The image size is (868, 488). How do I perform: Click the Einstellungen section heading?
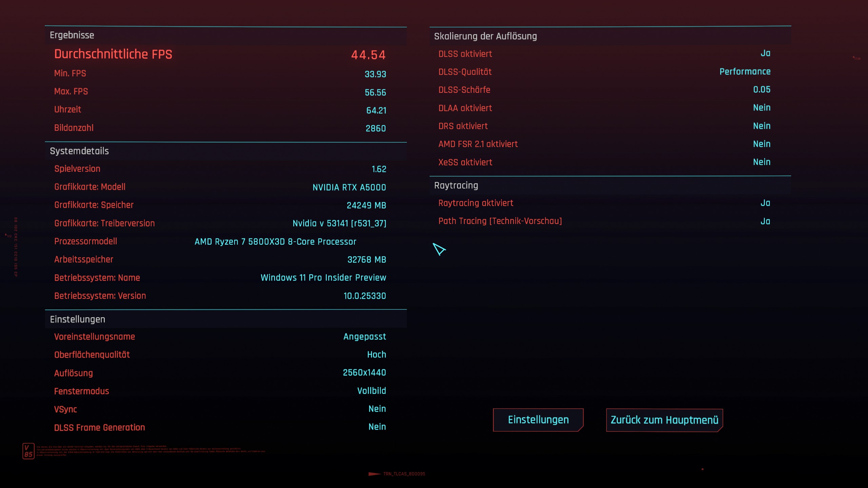click(78, 319)
